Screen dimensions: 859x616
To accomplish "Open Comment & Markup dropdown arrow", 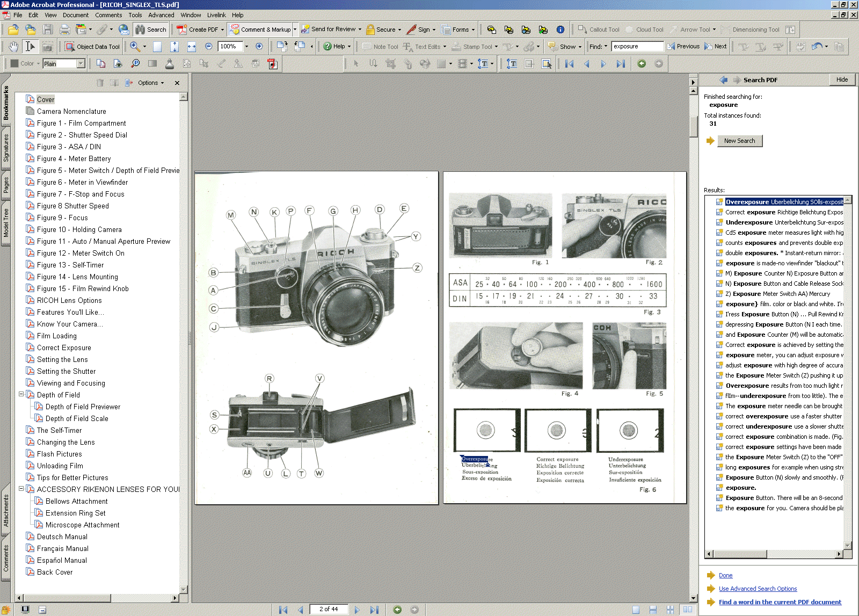I will click(x=295, y=30).
